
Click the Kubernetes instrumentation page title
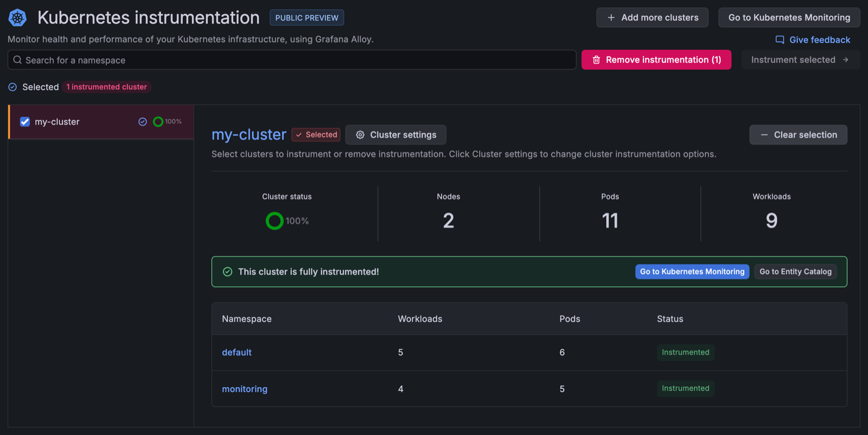pos(148,17)
